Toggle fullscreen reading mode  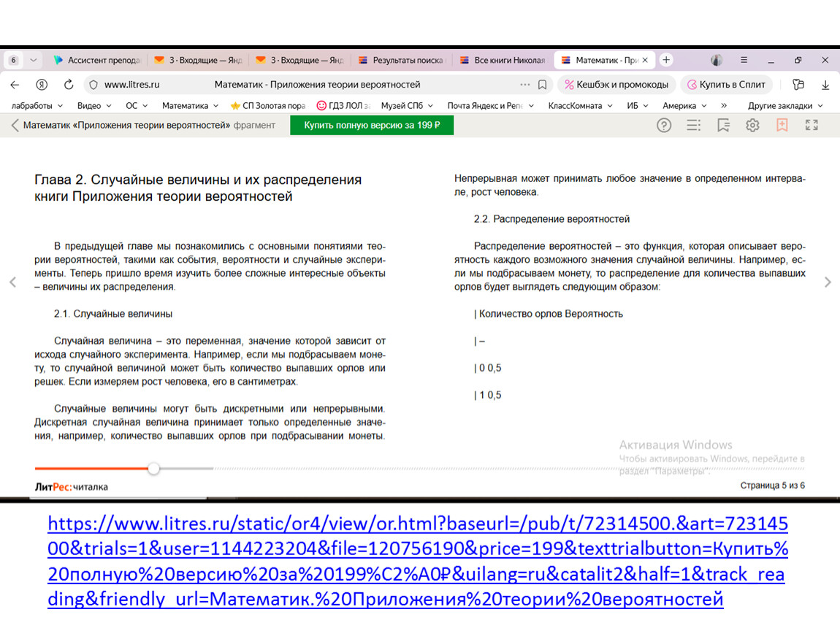click(812, 126)
